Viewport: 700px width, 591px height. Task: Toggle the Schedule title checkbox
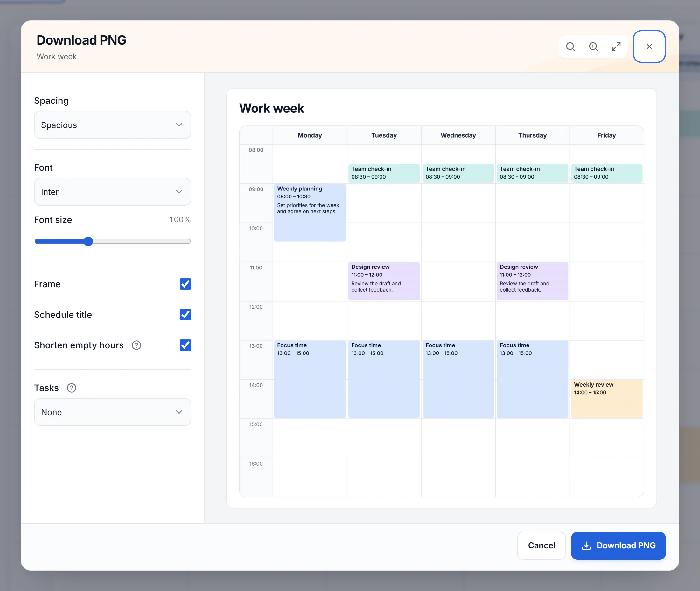click(185, 315)
